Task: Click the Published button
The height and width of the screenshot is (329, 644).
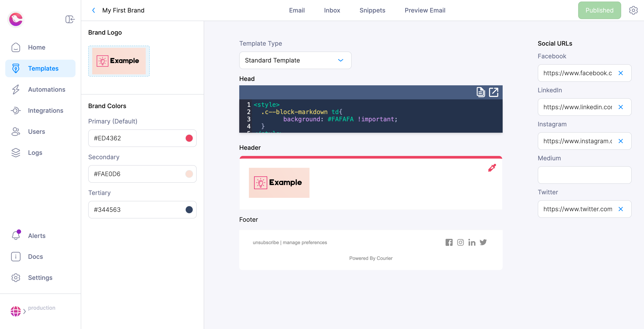Action: (599, 10)
